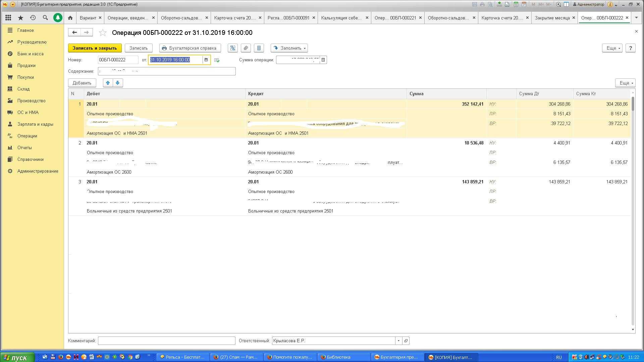Click the Номер field 00БП-000222
Screen dimensions: 644x362
pos(118,60)
